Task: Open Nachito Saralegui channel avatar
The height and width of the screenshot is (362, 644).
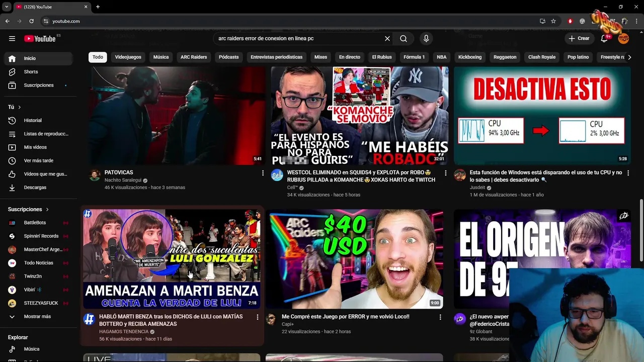Action: pyautogui.click(x=95, y=175)
